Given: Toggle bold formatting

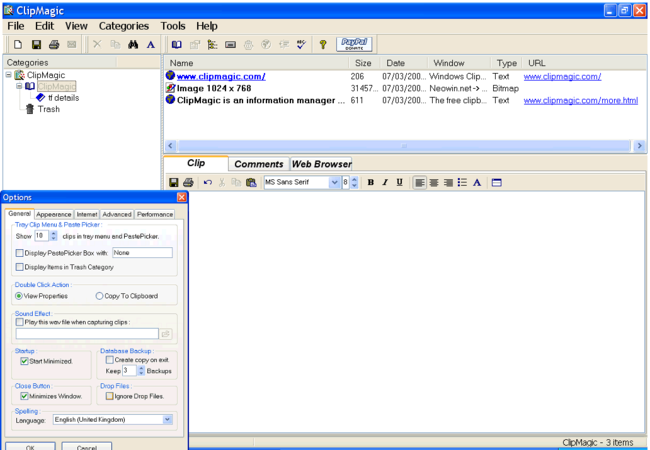Looking at the screenshot, I should [x=371, y=182].
